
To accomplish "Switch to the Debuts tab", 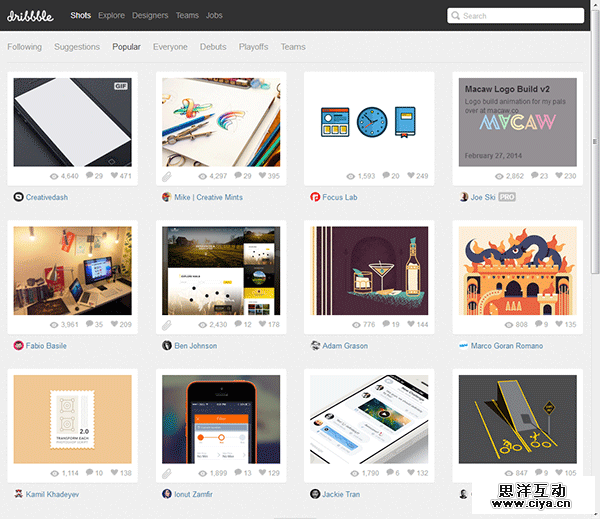I will tap(213, 47).
